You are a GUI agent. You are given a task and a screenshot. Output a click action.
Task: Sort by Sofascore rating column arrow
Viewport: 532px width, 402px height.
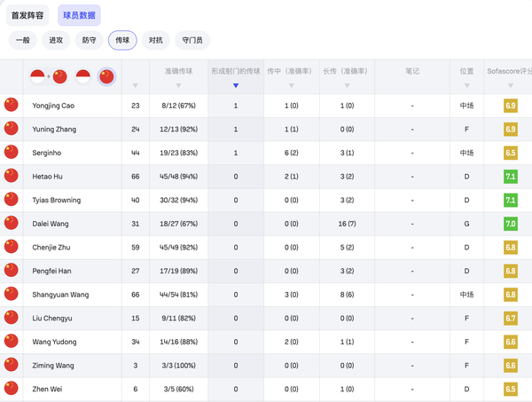(511, 85)
